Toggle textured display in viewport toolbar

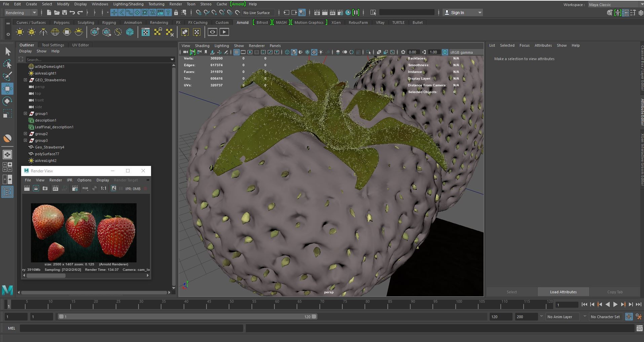[314, 52]
